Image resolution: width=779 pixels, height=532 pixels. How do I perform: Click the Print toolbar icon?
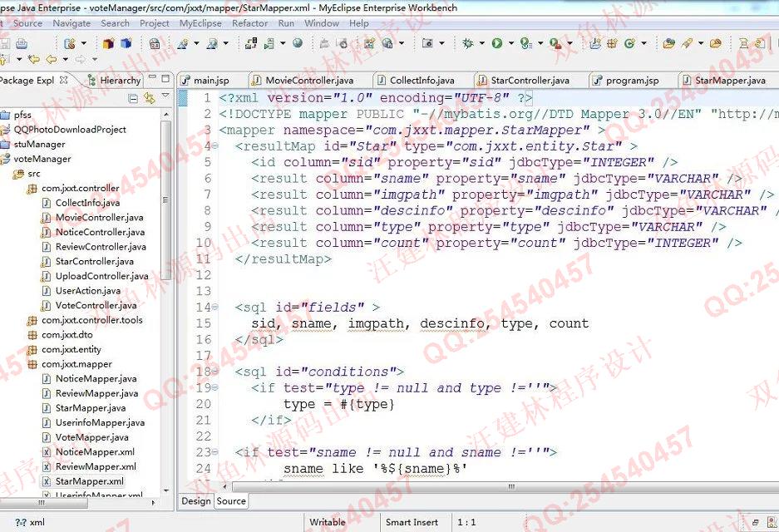[22, 44]
